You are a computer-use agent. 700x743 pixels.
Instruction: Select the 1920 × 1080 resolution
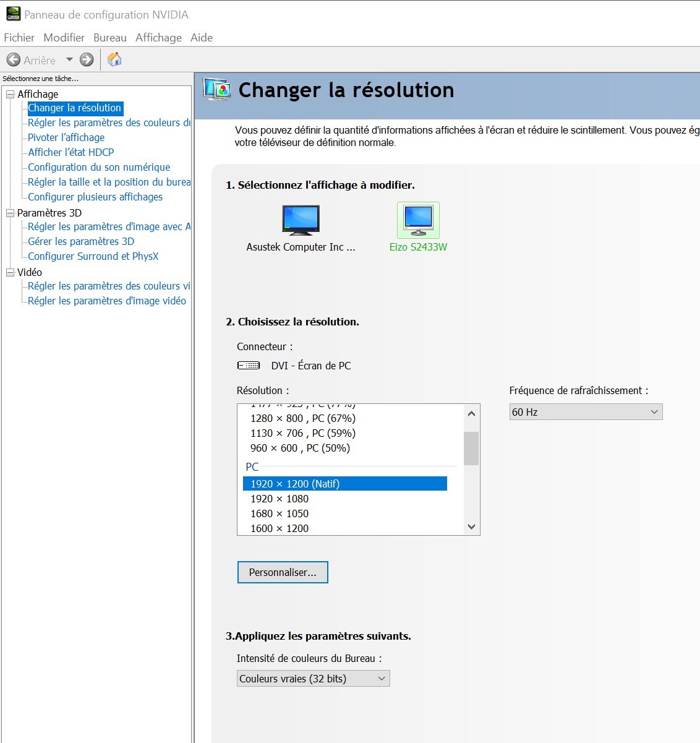(x=280, y=499)
